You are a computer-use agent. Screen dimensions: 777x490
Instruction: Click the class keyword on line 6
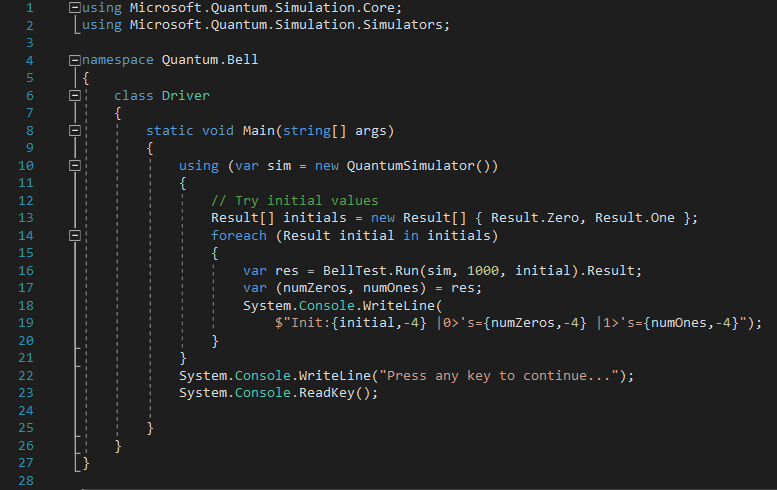[x=134, y=96]
